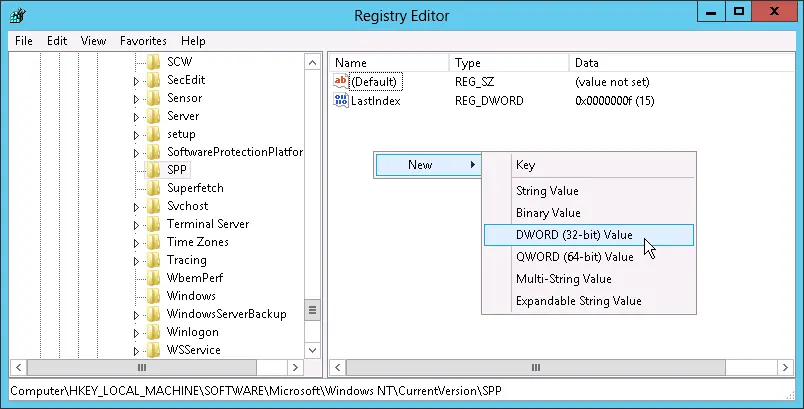Select DWORD (32-bit) Value

tap(589, 235)
